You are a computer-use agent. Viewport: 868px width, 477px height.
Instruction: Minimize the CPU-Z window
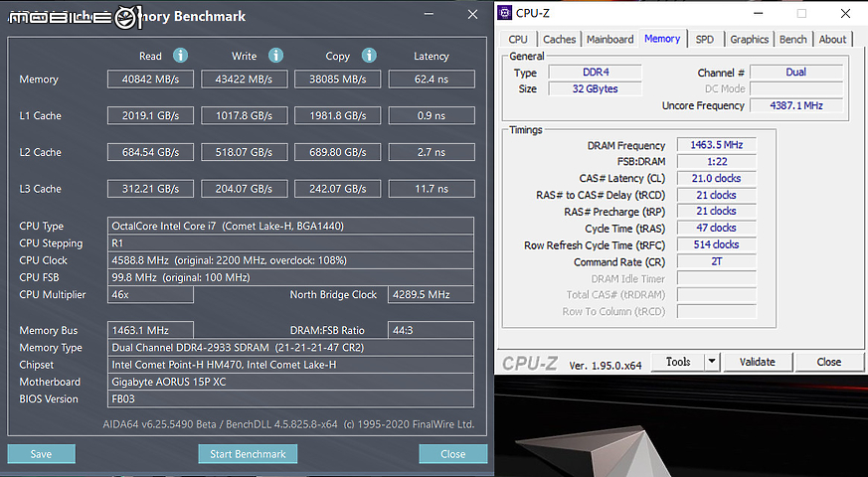[759, 13]
